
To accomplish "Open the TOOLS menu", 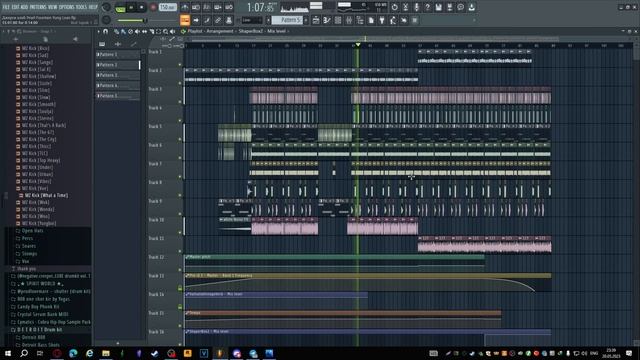I will tap(82, 7).
